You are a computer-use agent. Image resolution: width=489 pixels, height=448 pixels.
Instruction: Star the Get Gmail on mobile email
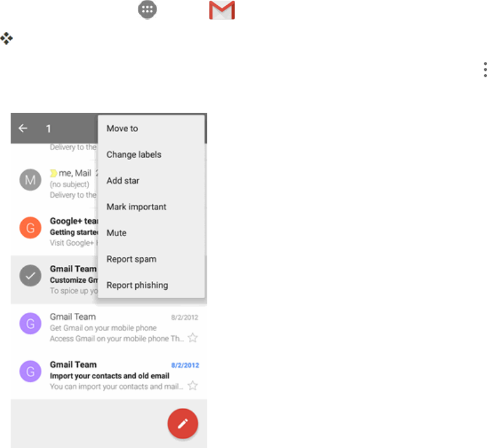coord(193,338)
